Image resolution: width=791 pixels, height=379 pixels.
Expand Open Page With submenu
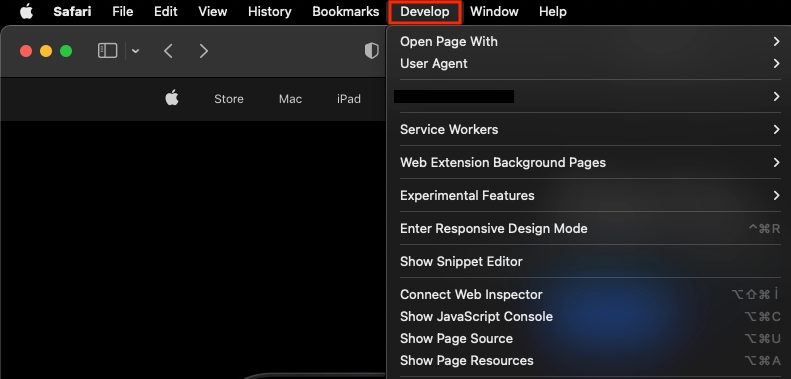(590, 41)
